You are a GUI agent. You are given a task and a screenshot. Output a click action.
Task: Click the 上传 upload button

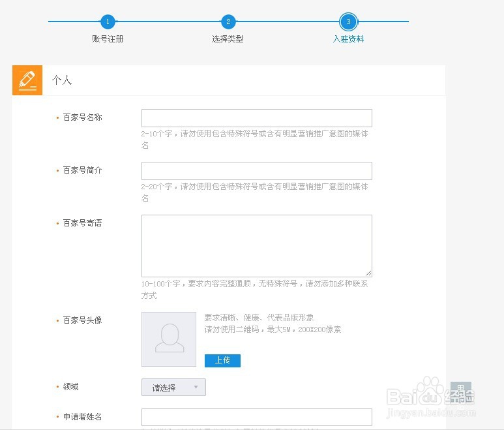[222, 360]
